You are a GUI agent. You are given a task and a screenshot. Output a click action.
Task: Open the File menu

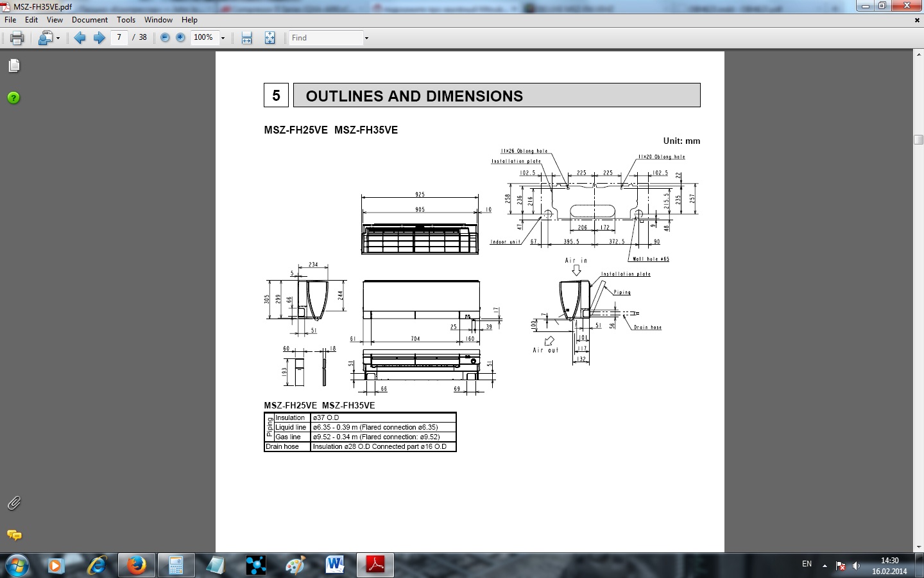click(10, 20)
